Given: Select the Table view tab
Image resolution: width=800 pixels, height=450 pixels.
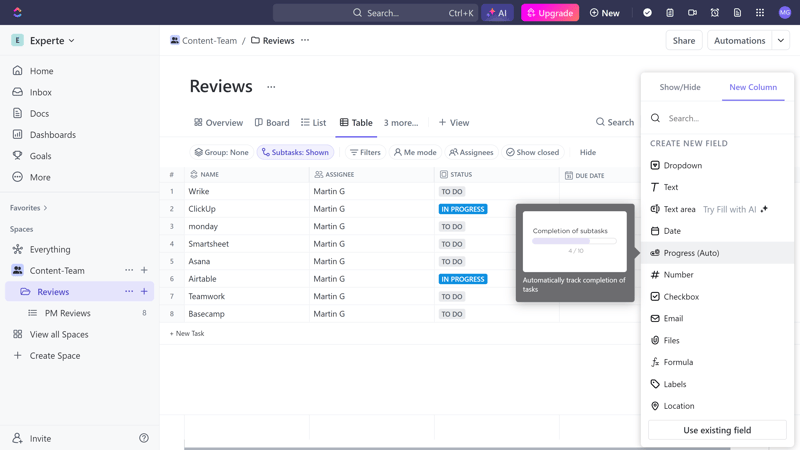Looking at the screenshot, I should 356,122.
